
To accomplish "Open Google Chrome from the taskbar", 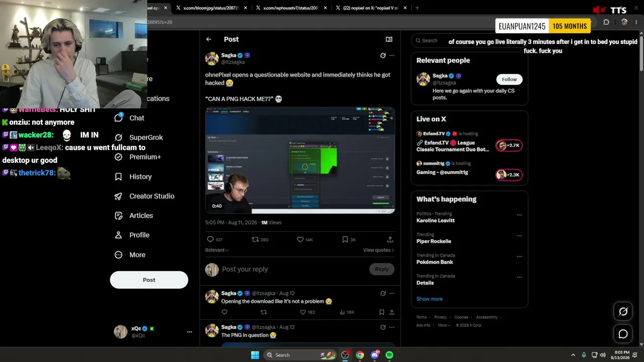I will pos(360,355).
